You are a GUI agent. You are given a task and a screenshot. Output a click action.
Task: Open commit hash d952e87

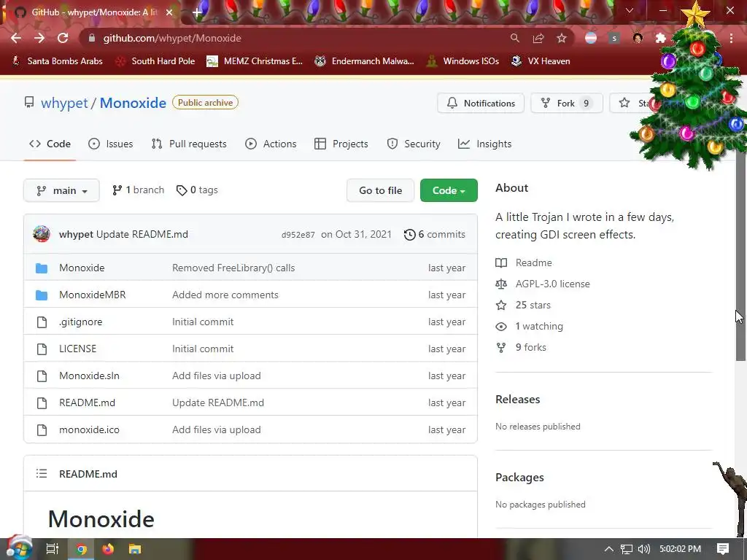298,235
